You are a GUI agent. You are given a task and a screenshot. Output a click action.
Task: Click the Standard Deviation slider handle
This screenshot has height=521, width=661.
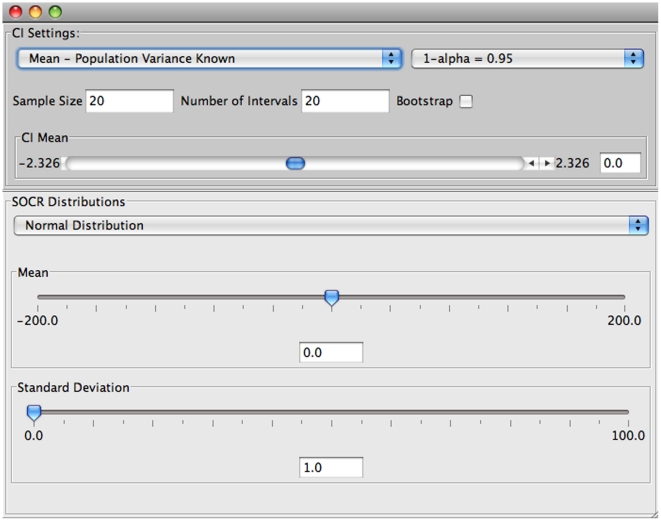tap(34, 413)
